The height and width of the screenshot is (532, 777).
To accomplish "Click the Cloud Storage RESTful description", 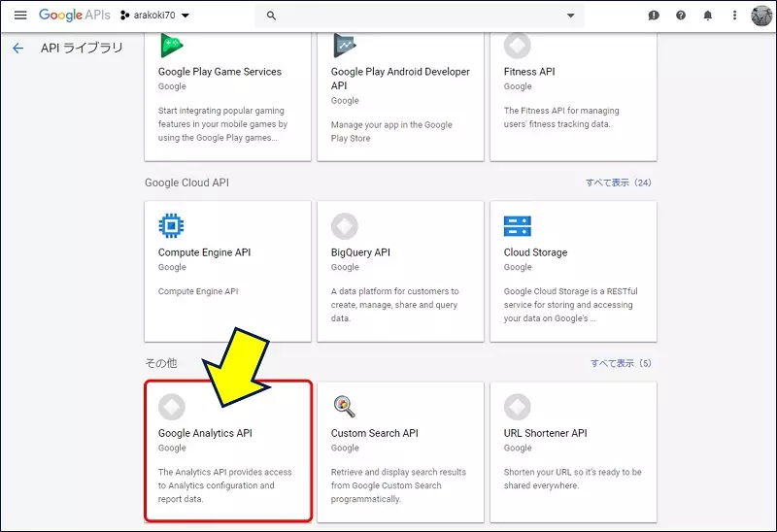I will [x=570, y=305].
